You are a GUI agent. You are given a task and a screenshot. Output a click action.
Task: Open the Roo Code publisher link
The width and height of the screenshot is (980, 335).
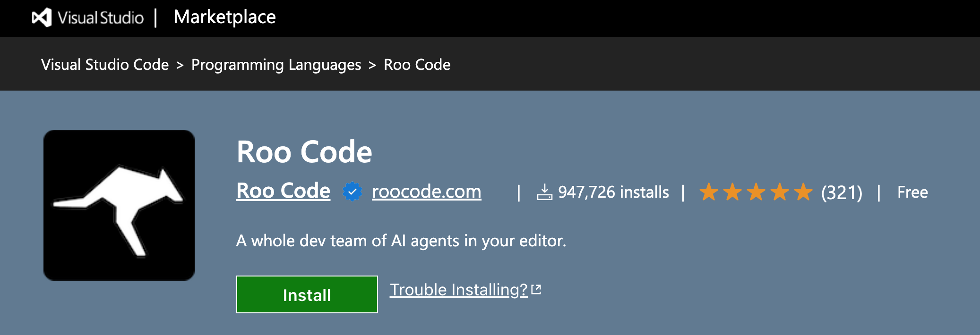click(x=283, y=191)
